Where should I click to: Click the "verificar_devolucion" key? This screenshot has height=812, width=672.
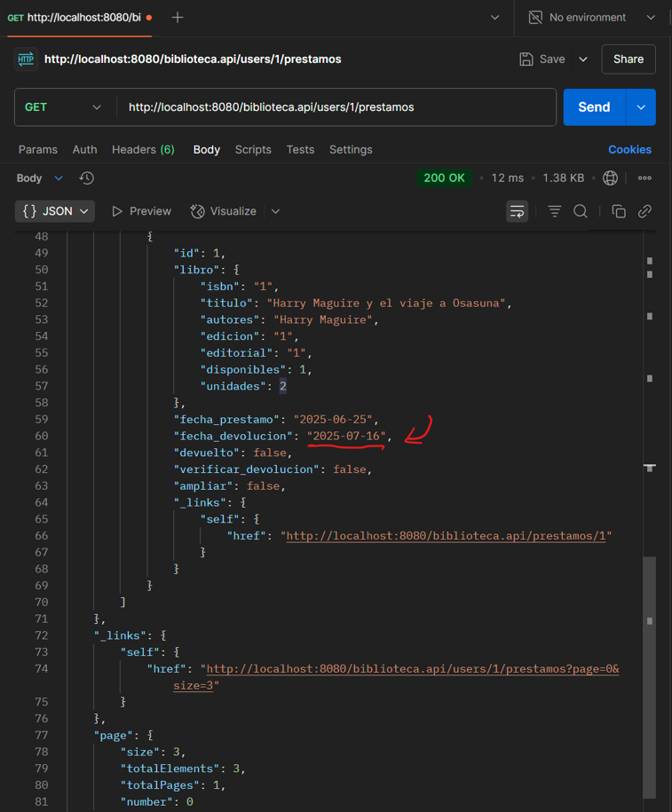246,469
